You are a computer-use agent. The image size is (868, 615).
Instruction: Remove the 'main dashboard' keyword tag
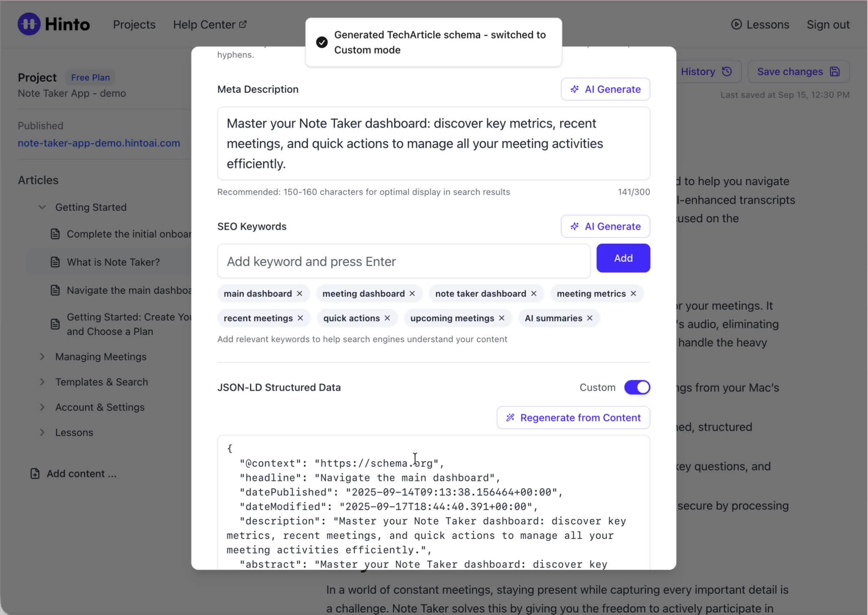tap(299, 293)
